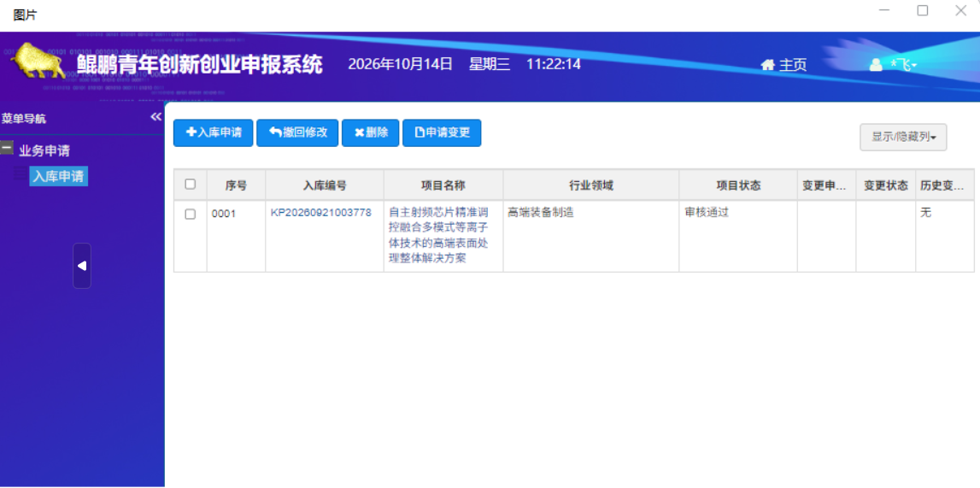Viewport: 980px width, 488px height.
Task: Click the 项目状态 column header
Action: pyautogui.click(x=738, y=185)
